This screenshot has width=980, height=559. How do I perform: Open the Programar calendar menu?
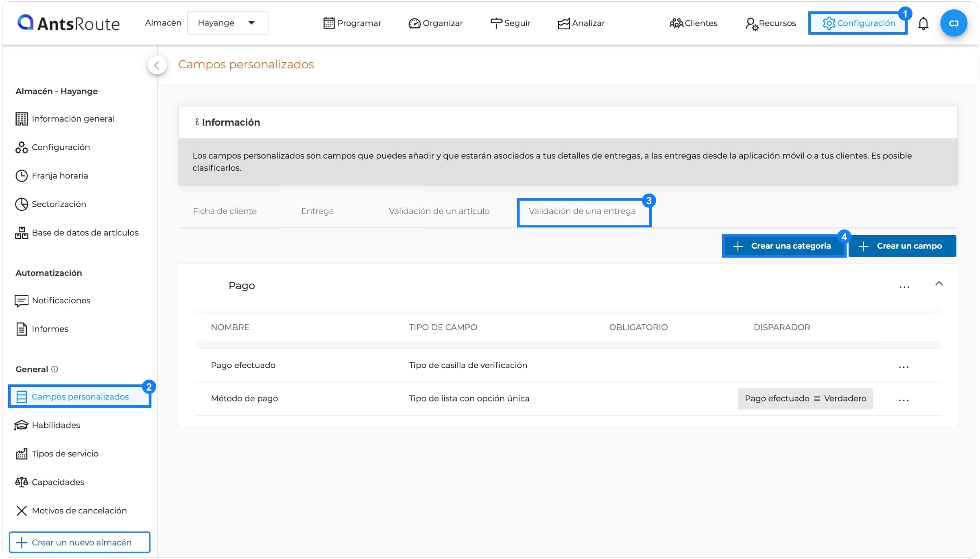coord(352,23)
